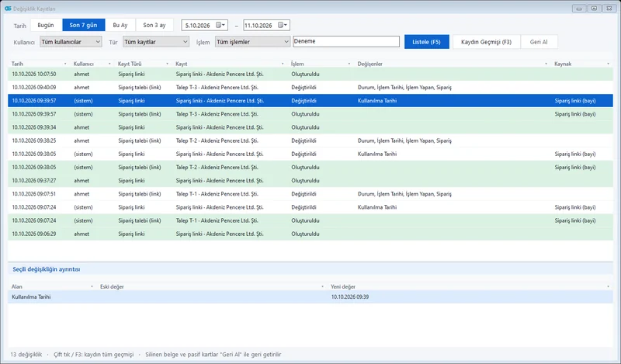Select the Bu Ay date range
The width and height of the screenshot is (621, 364).
tap(120, 25)
